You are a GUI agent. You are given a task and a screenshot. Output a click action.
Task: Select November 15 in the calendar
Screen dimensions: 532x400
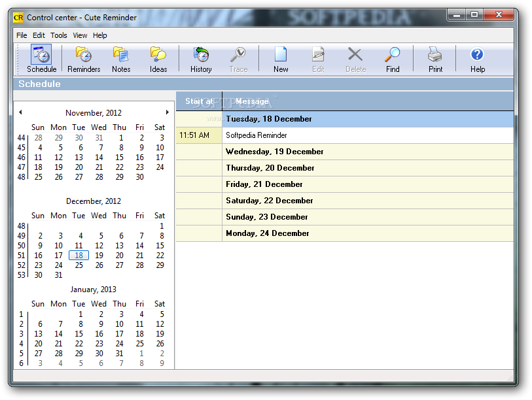(x=120, y=158)
